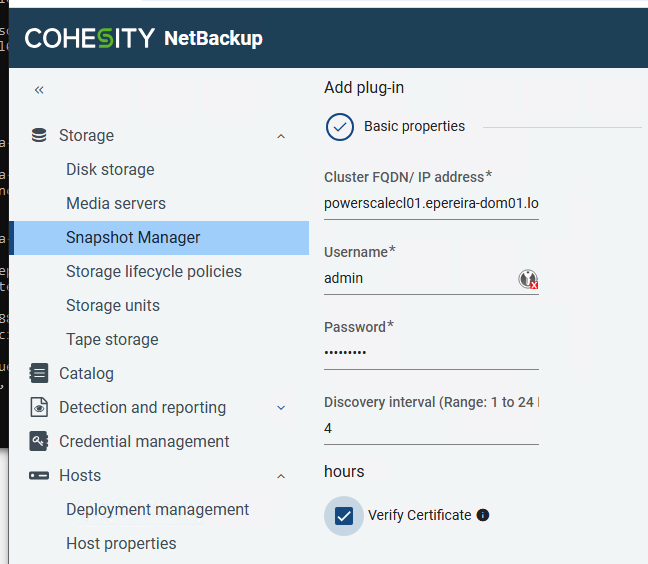Click the Cluster FQDN/IP address field

tap(431, 203)
